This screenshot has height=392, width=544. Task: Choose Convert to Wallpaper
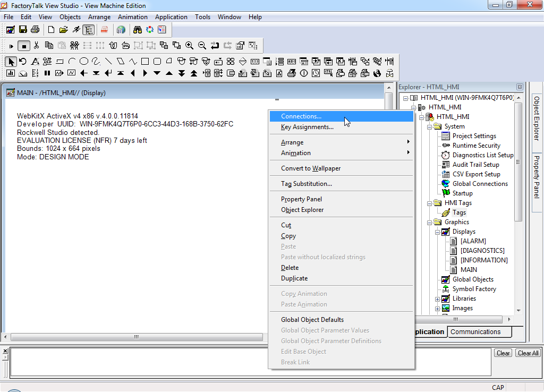[x=342, y=168]
